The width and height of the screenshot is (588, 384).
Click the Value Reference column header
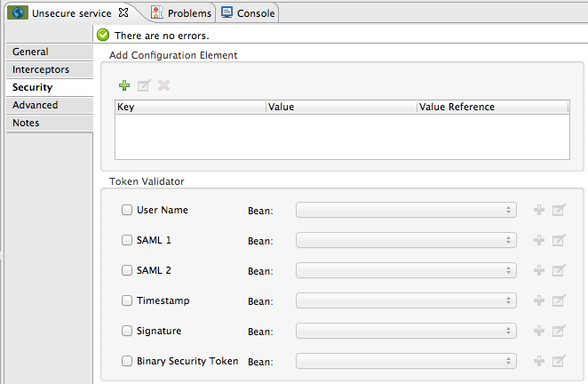click(492, 108)
